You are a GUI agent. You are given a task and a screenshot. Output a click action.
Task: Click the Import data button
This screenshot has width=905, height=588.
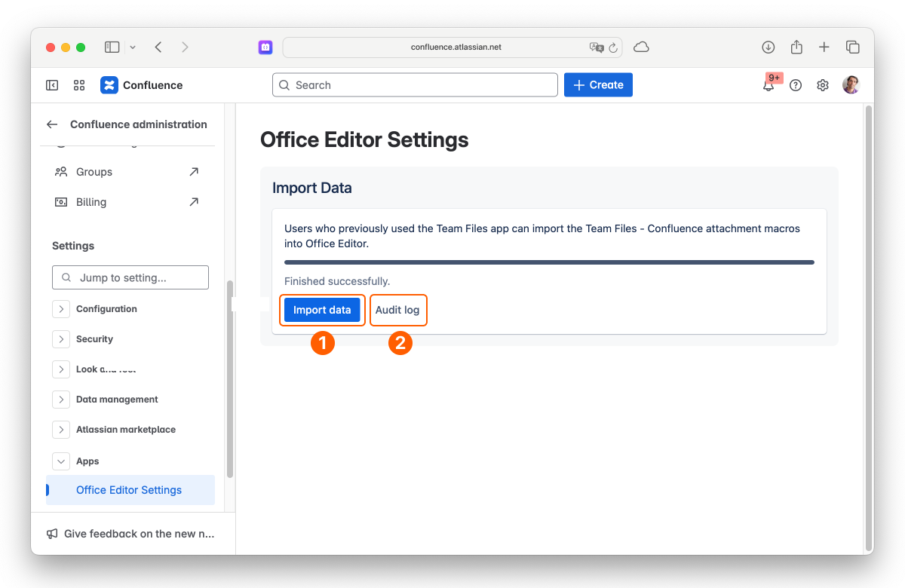322,310
